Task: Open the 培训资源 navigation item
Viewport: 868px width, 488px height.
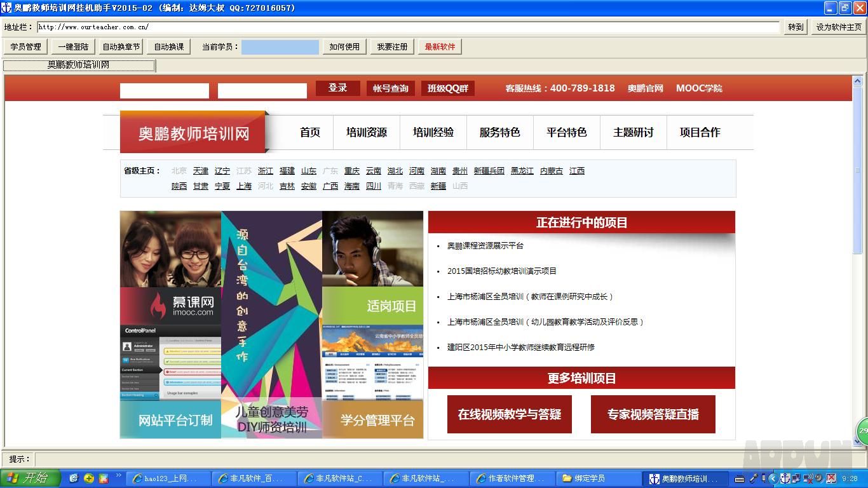Action: tap(367, 132)
